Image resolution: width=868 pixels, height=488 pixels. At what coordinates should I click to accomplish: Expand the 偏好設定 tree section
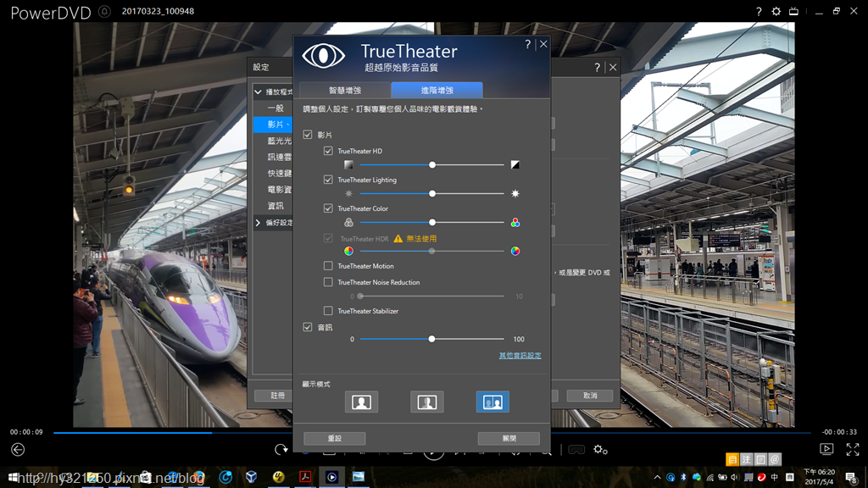[258, 223]
